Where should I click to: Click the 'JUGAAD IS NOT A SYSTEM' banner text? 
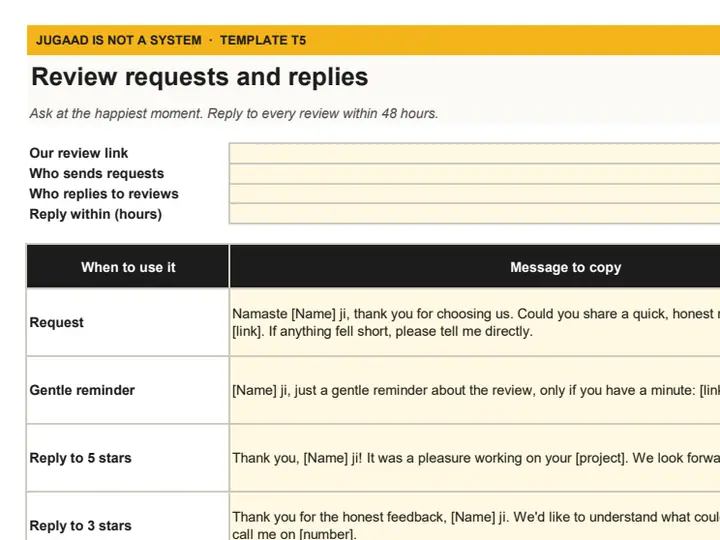click(x=118, y=40)
